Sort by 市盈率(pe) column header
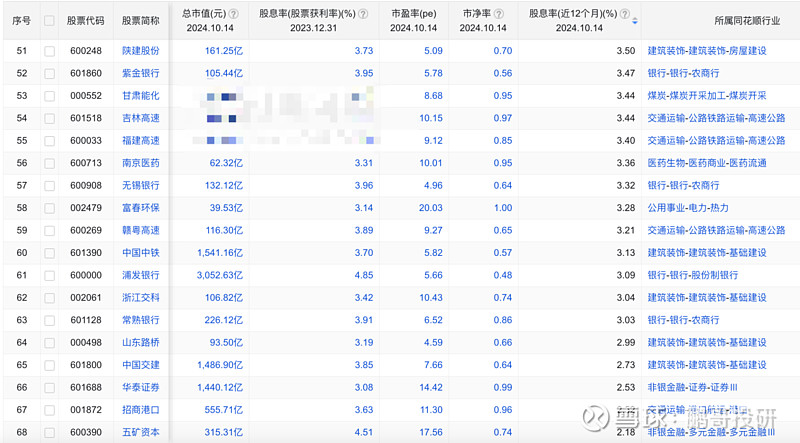This screenshot has width=800, height=443. pyautogui.click(x=414, y=14)
